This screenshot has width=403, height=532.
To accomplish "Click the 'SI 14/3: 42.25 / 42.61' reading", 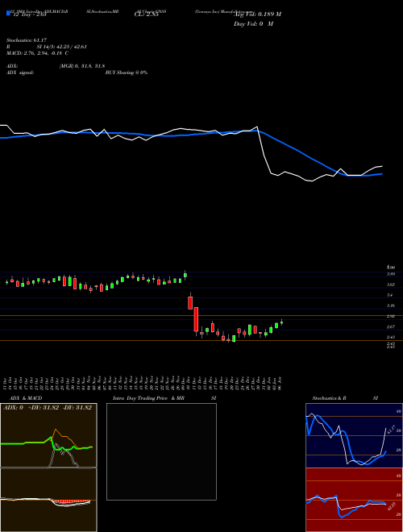I will point(62,47).
